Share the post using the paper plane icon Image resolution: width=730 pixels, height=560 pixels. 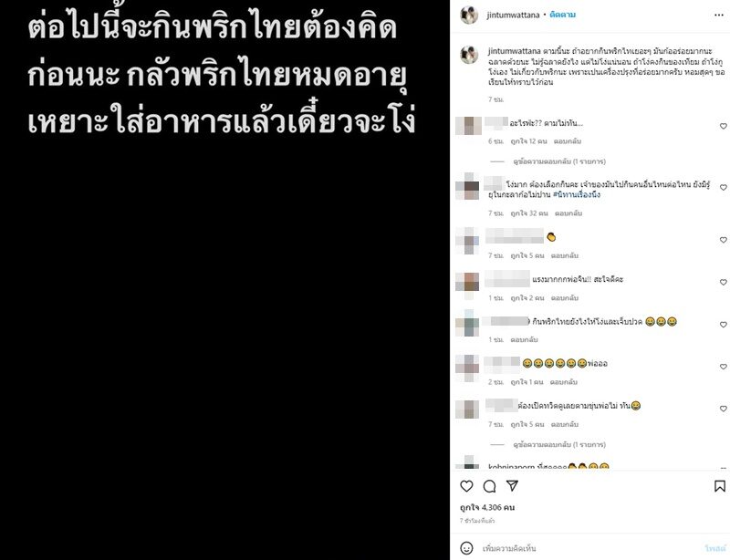click(512, 485)
